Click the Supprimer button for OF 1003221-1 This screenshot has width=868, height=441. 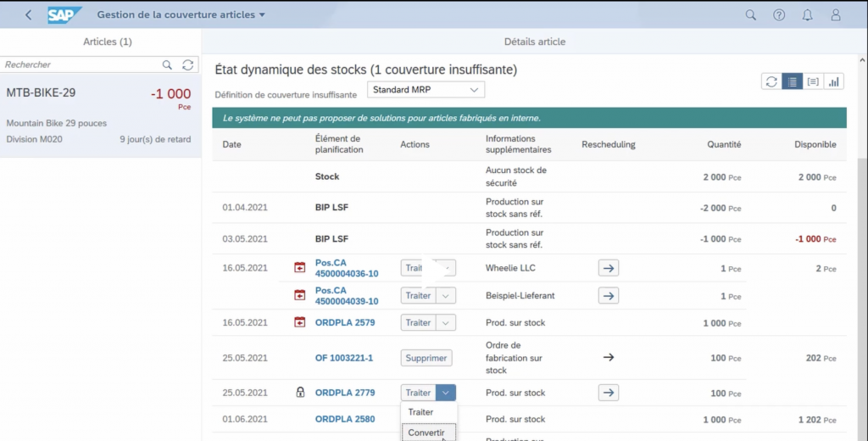tap(426, 358)
